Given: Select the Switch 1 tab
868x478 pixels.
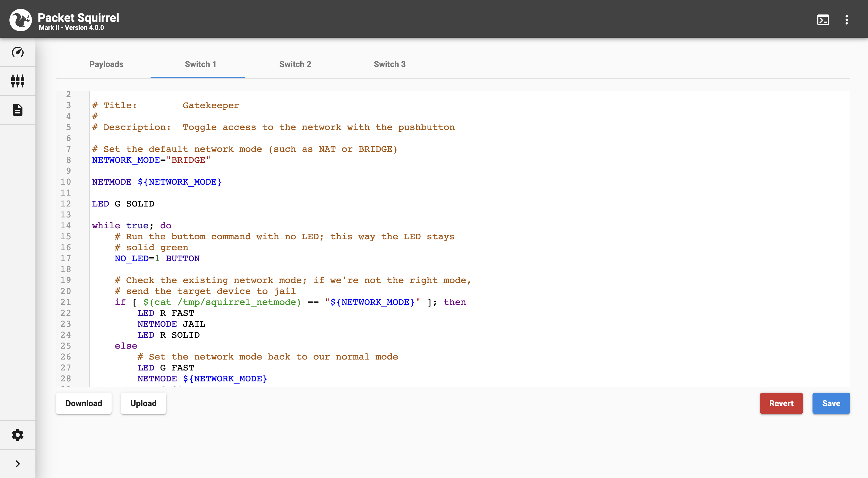Looking at the screenshot, I should click(x=200, y=64).
